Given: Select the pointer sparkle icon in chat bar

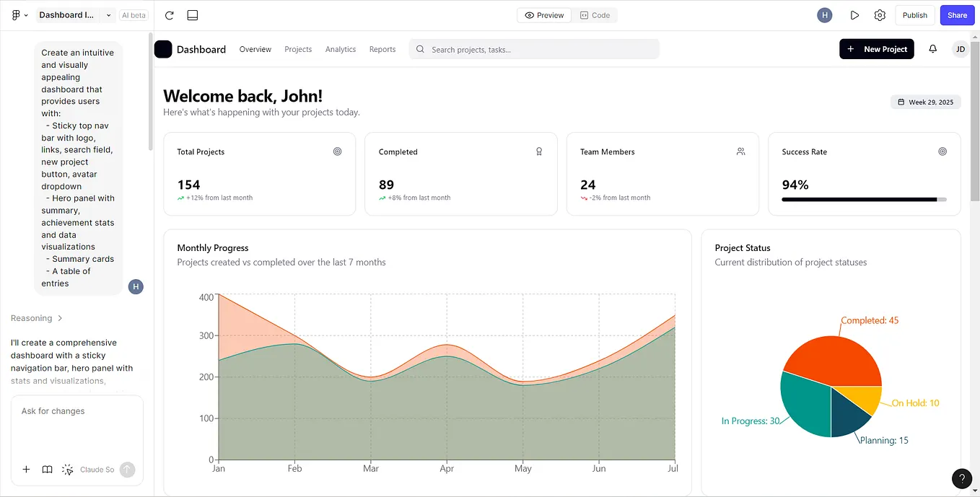Looking at the screenshot, I should [67, 470].
